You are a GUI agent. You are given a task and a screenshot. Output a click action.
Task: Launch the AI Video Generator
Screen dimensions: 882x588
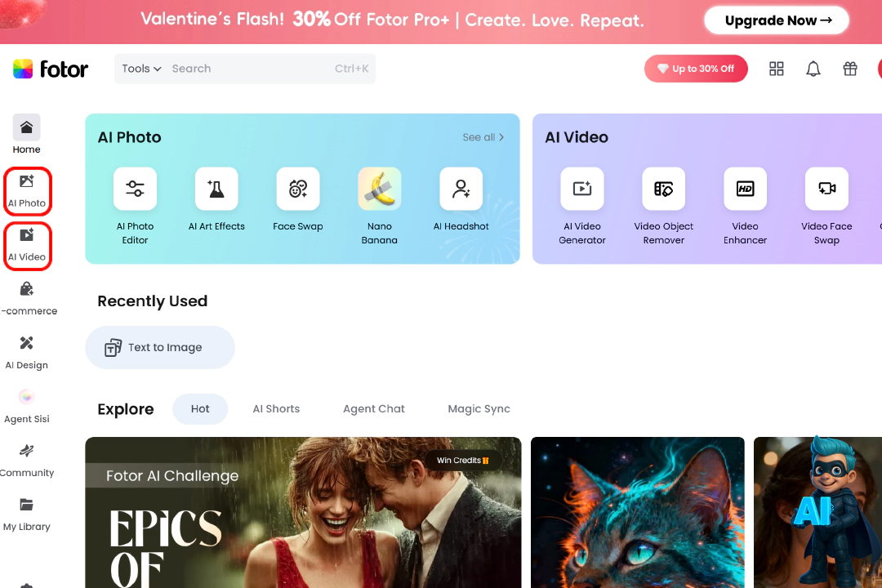[x=582, y=189]
